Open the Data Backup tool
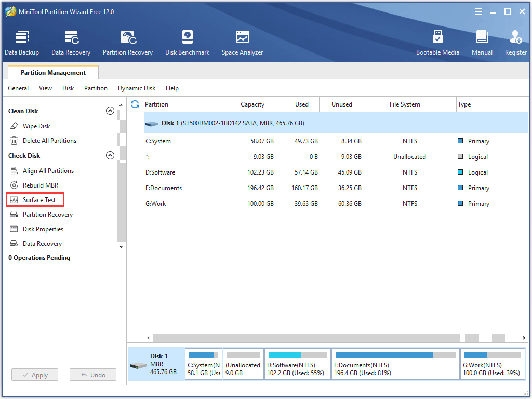The image size is (532, 399). (22, 42)
